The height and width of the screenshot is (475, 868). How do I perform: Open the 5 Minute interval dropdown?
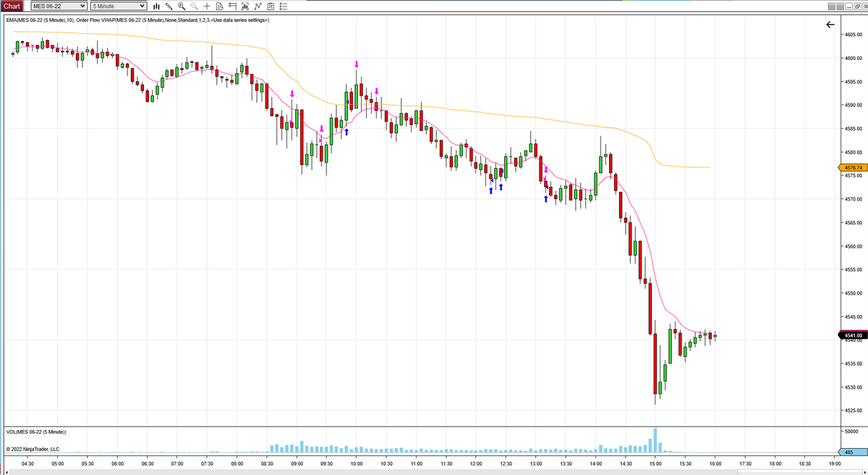pos(119,6)
